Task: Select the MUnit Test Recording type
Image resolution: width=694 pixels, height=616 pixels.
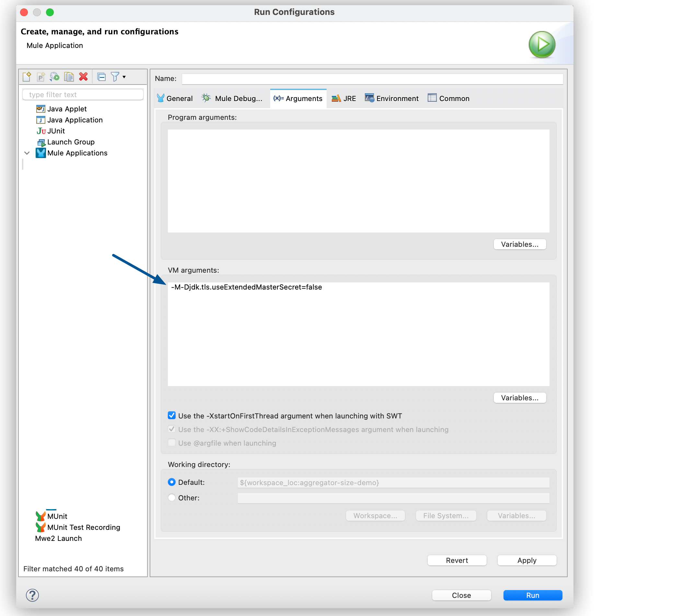Action: (84, 527)
